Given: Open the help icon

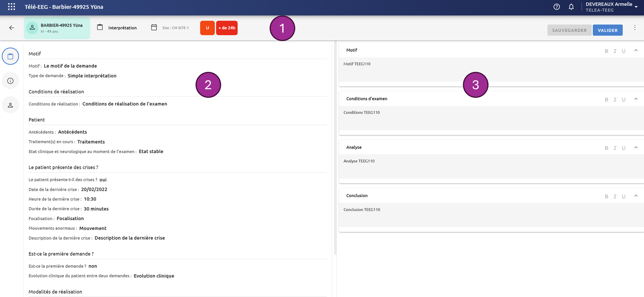Looking at the screenshot, I should click(557, 7).
